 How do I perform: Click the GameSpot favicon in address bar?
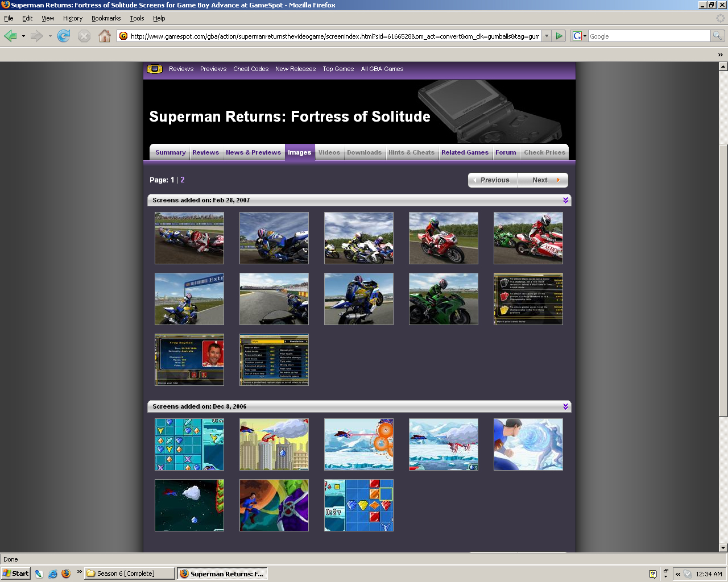(123, 36)
